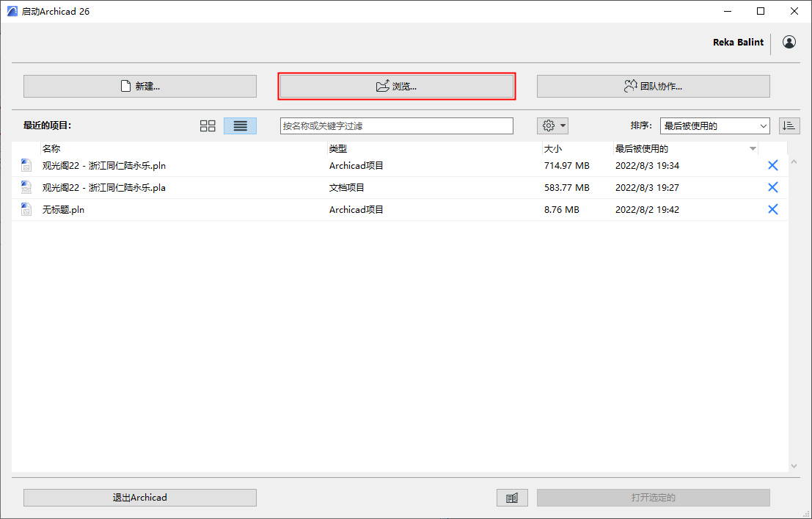This screenshot has height=519, width=812.
Task: Open the 浏览... browse button
Action: [397, 86]
